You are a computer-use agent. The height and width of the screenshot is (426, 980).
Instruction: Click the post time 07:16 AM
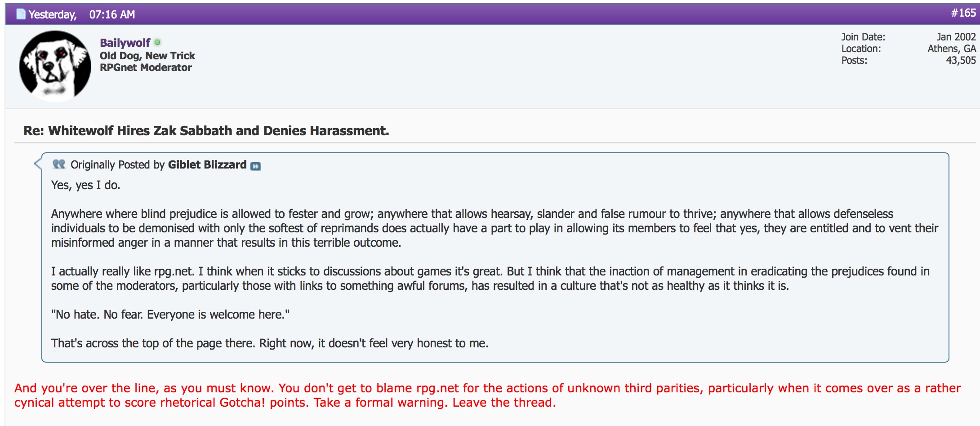point(112,14)
